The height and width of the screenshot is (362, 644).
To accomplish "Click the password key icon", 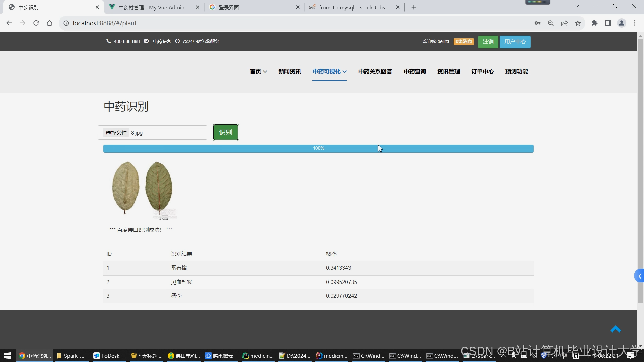I will (537, 23).
